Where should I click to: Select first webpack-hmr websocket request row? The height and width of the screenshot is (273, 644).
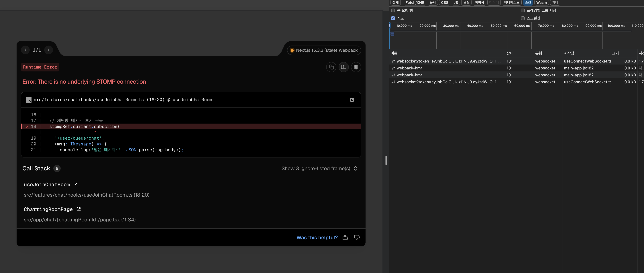pos(517,68)
